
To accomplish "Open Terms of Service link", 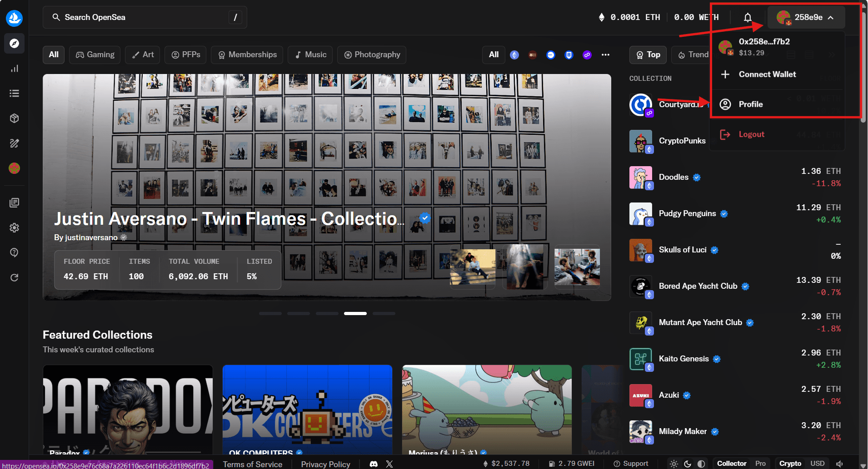I will [252, 464].
